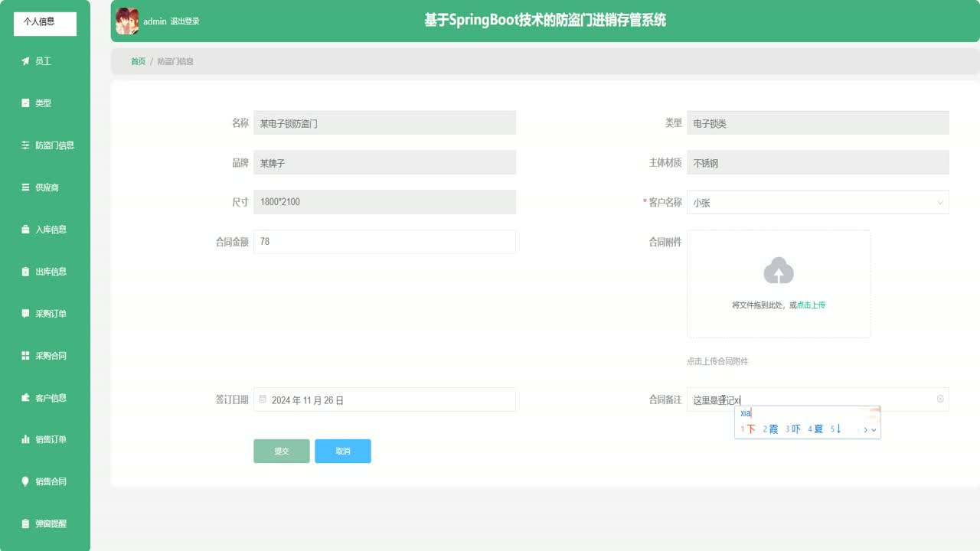Image resolution: width=980 pixels, height=551 pixels.
Task: Expand the IME candidate list arrow
Action: coord(874,429)
